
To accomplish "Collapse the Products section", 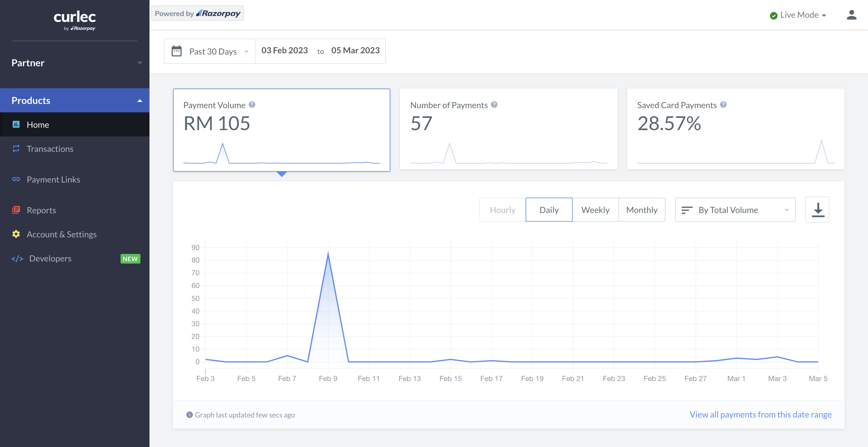I will coord(75,100).
